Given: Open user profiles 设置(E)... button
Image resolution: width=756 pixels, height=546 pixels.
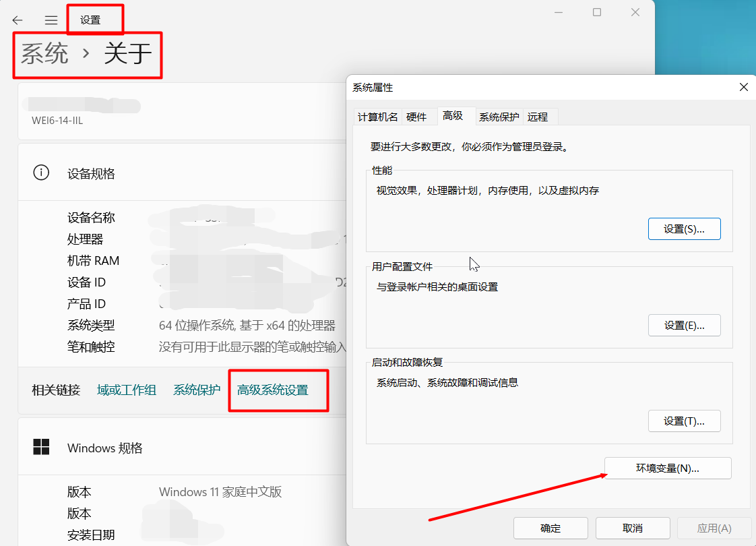Looking at the screenshot, I should pos(684,326).
